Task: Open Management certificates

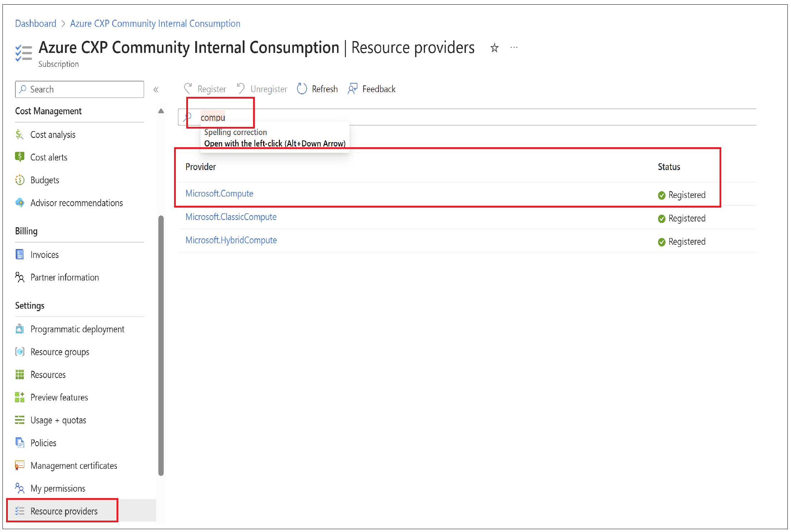Action: point(74,466)
